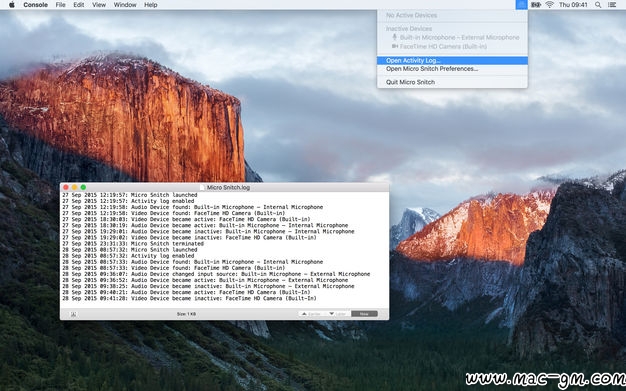Open Spotlight search magnifier icon
The height and width of the screenshot is (391, 626).
[598, 5]
